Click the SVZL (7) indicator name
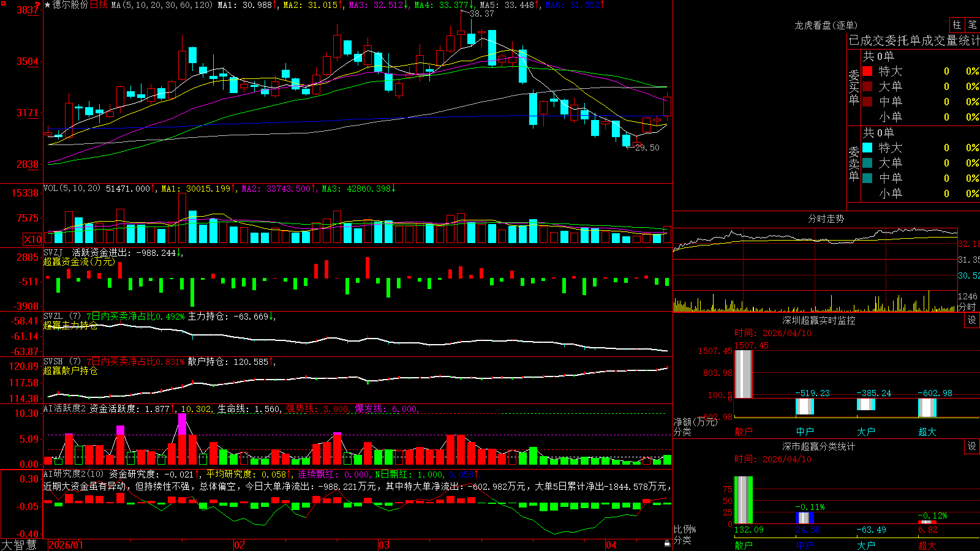Image resolution: width=980 pixels, height=551 pixels. pos(62,317)
